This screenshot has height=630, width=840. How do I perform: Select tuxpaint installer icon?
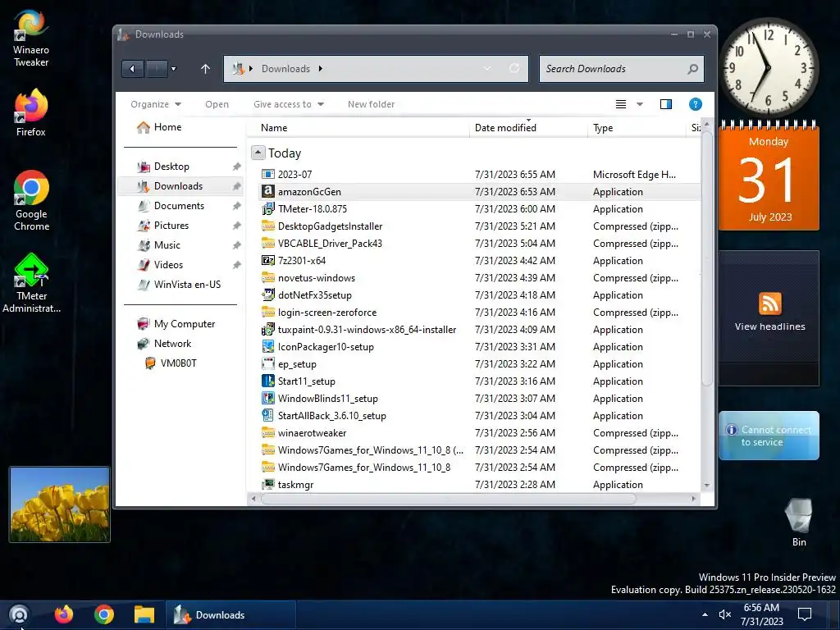268,330
